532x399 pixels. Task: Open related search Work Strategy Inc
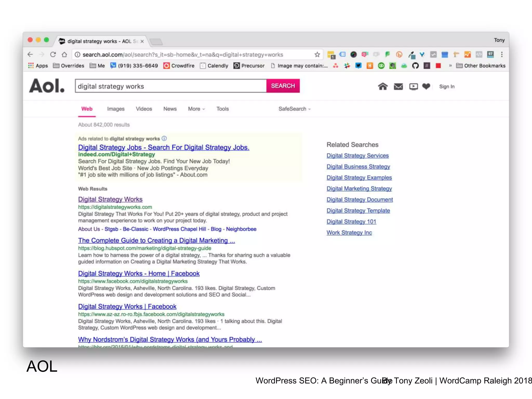point(349,233)
